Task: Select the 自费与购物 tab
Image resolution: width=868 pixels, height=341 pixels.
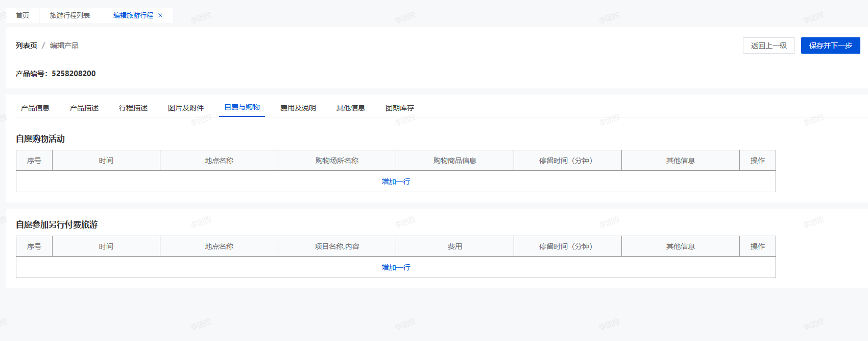Action: [242, 107]
